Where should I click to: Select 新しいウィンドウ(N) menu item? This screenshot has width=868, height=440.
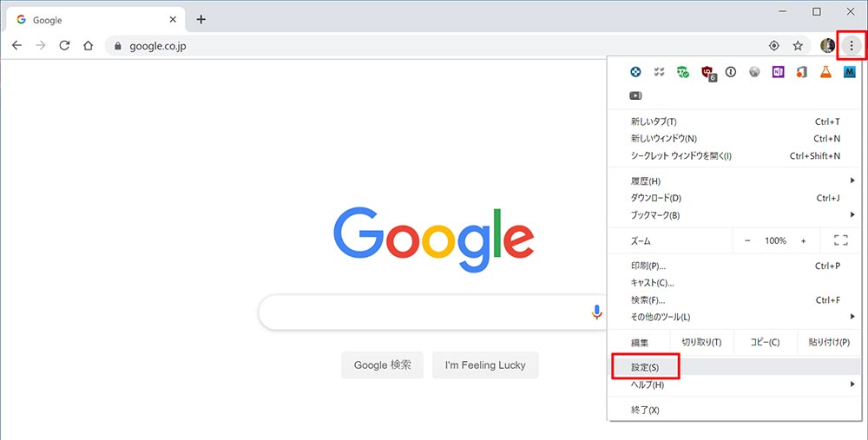tap(734, 139)
